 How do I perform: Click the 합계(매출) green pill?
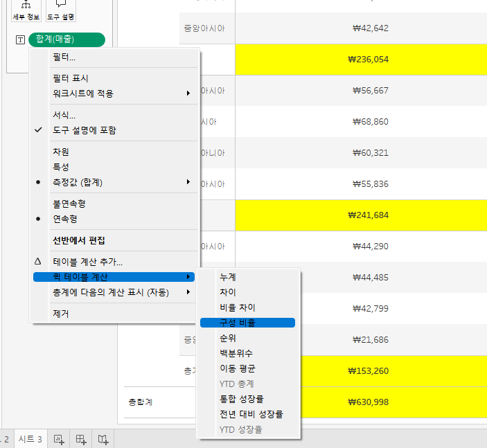point(67,39)
